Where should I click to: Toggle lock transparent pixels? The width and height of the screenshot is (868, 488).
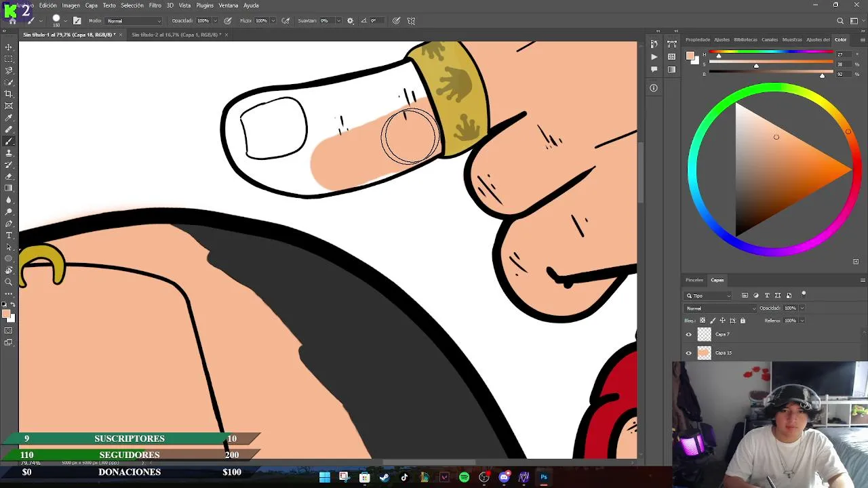[703, 321]
